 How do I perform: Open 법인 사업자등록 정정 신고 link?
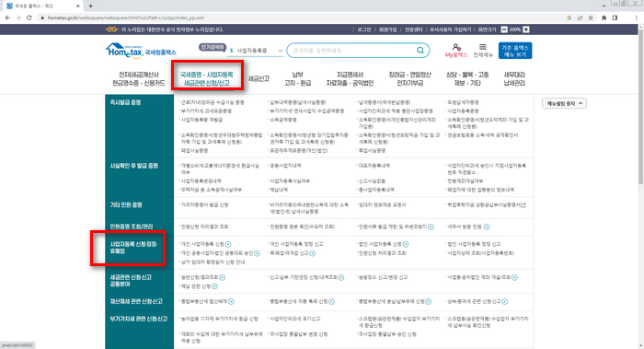pos(474,244)
